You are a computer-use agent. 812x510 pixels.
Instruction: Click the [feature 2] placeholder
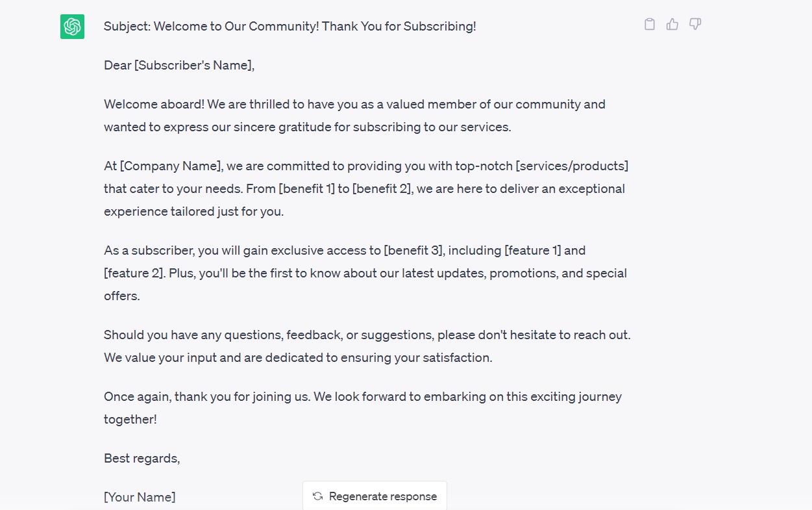click(x=133, y=273)
